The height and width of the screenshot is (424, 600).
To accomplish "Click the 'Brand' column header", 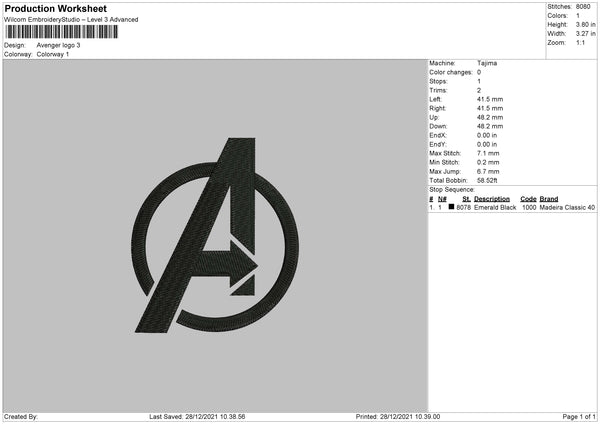I will click(549, 199).
